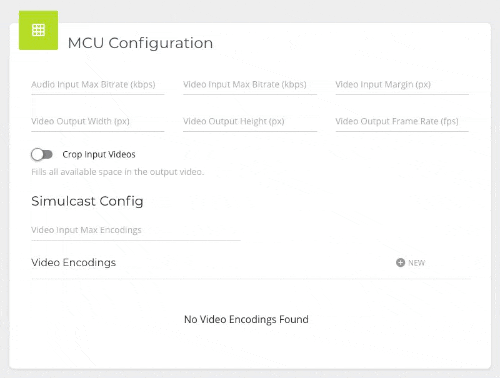Focus the Video Output Width field

tap(98, 122)
